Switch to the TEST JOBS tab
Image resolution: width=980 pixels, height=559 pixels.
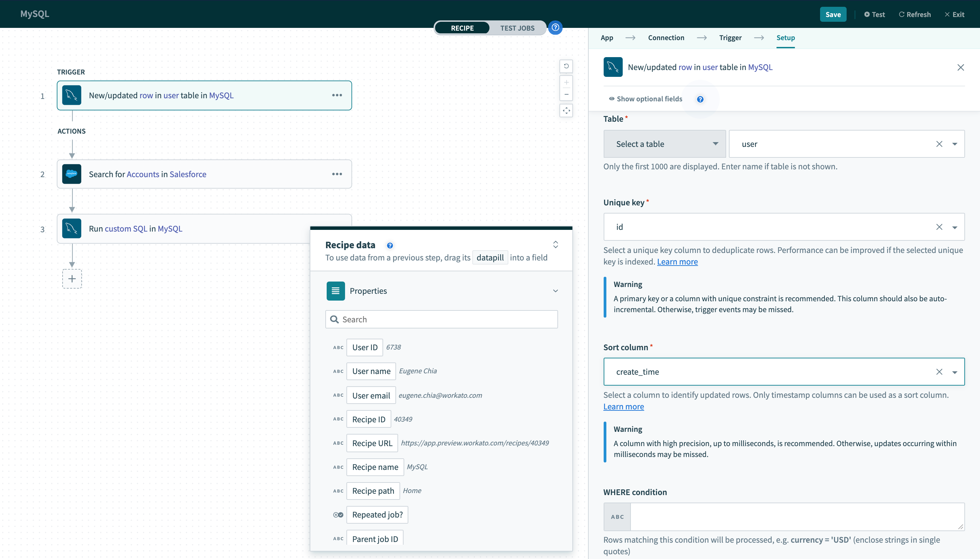(x=518, y=28)
